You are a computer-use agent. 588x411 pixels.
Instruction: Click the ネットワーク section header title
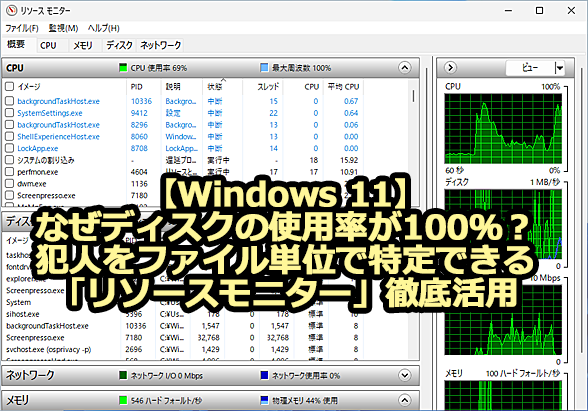[x=30, y=375]
